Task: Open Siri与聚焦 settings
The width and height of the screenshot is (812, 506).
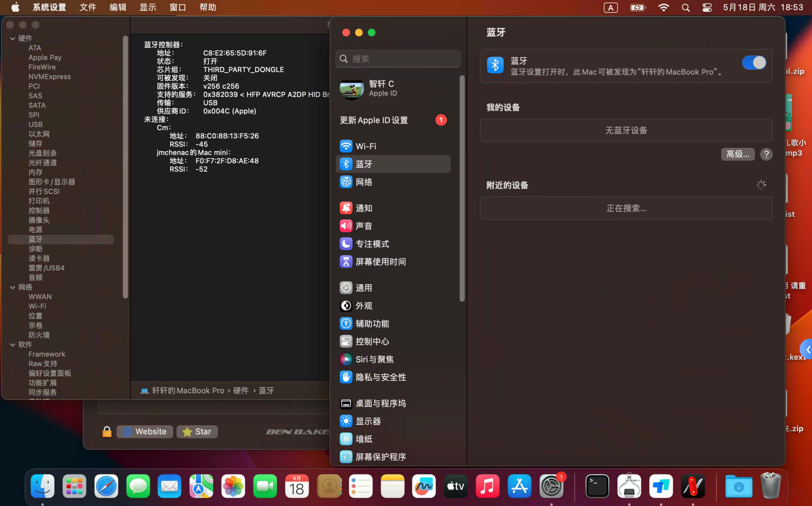Action: [x=374, y=359]
